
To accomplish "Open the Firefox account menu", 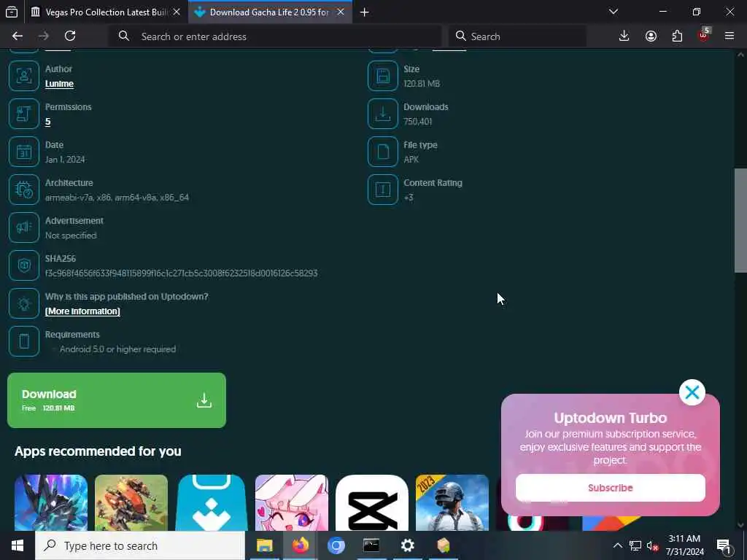I will tap(651, 36).
